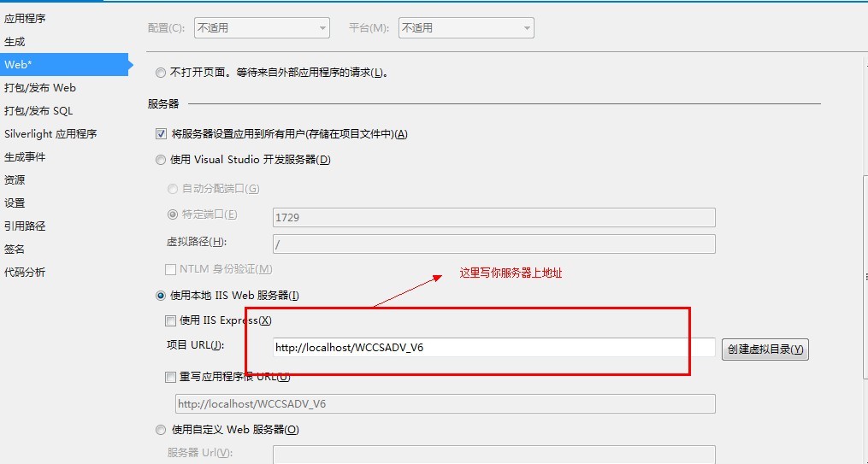Open the 打包/发布 SQL tab
This screenshot has height=464, width=868.
coord(38,111)
